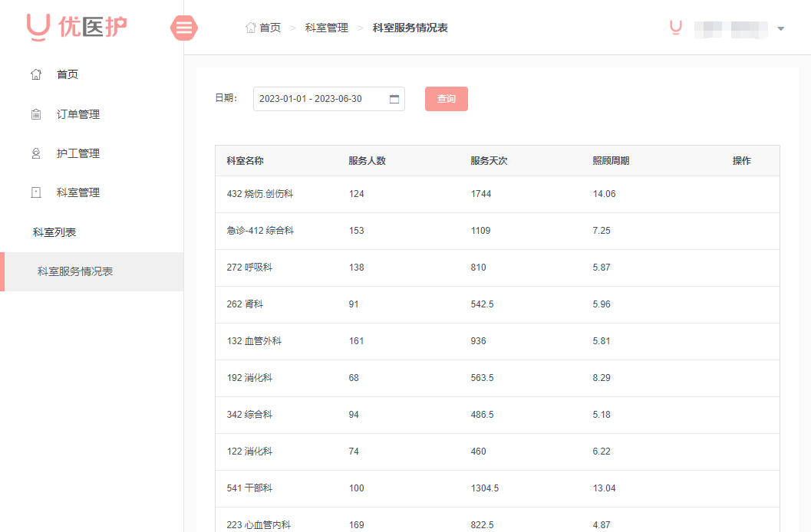Open the calendar icon in date field
Image resolution: width=811 pixels, height=532 pixels.
pyautogui.click(x=394, y=99)
